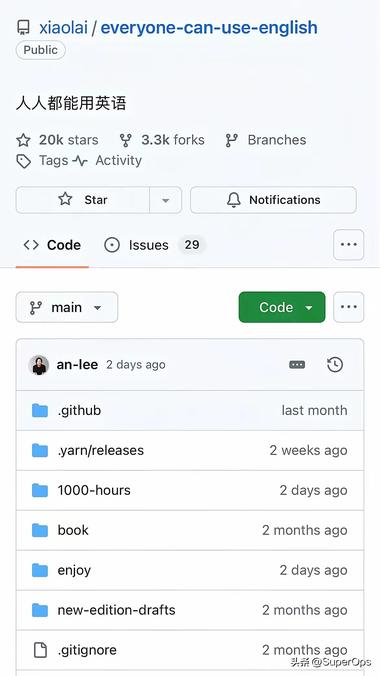Switch to the Issues tab
Image resolution: width=380 pixels, height=676 pixels.
[x=154, y=245]
